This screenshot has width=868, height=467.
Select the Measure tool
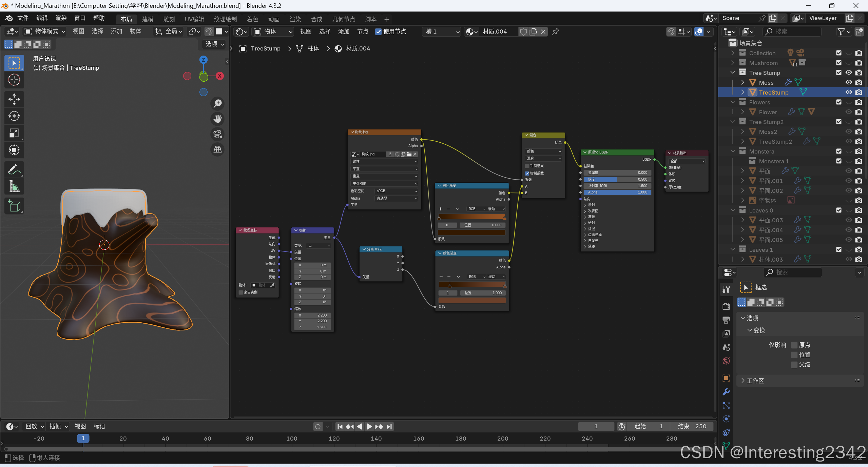tap(14, 186)
